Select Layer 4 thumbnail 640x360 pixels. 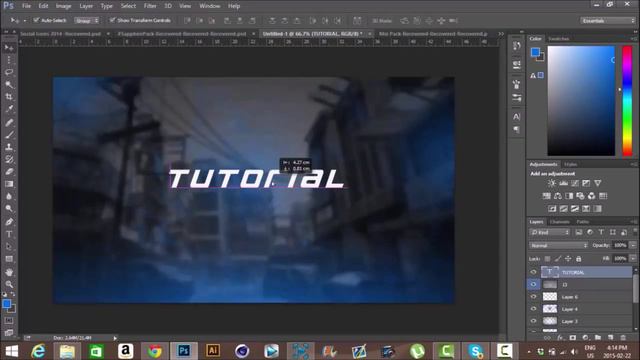tap(550, 309)
